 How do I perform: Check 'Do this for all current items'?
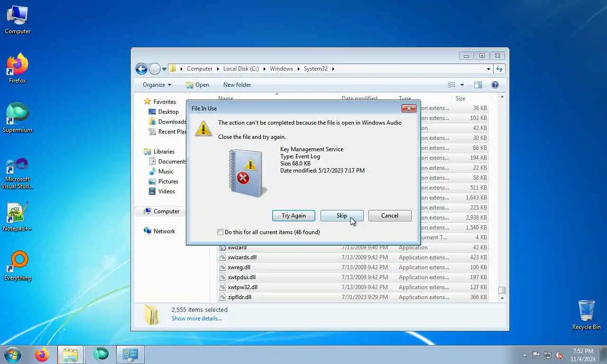220,232
